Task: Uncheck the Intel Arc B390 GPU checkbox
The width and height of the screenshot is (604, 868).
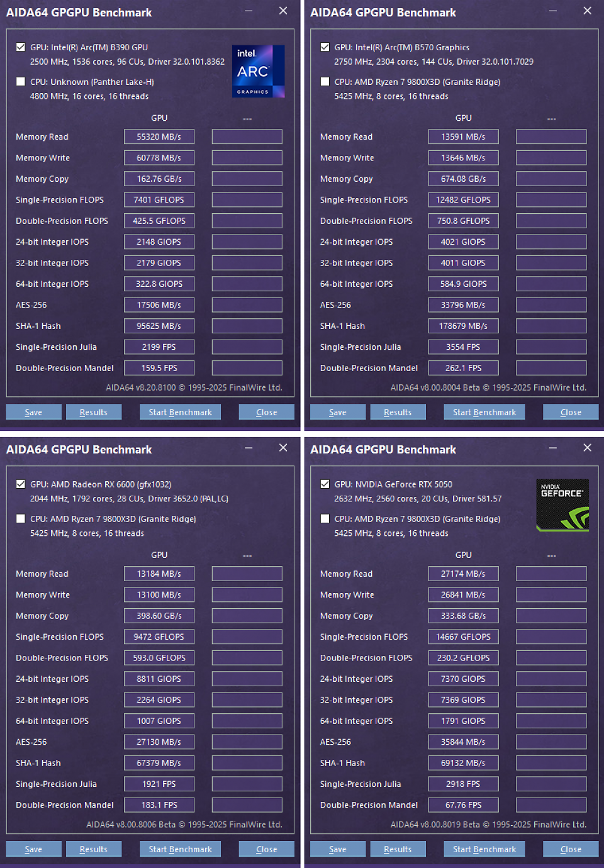Action: coord(21,47)
